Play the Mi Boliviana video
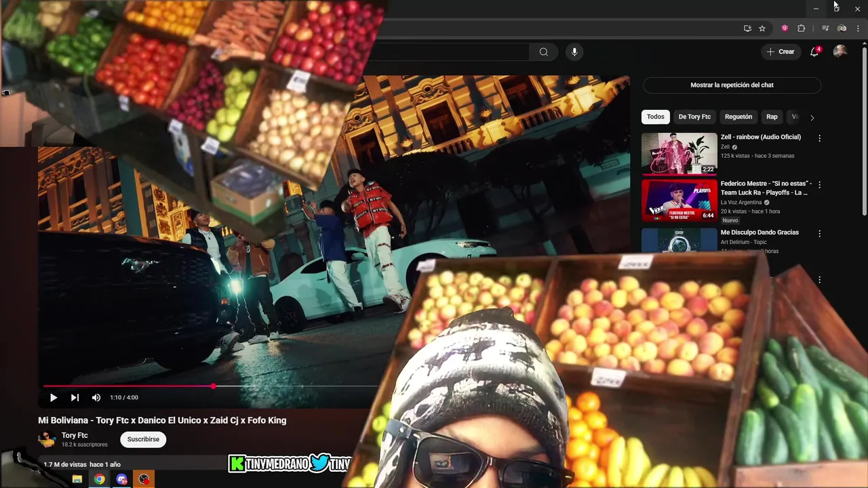Image resolution: width=868 pixels, height=488 pixels. pyautogui.click(x=54, y=398)
